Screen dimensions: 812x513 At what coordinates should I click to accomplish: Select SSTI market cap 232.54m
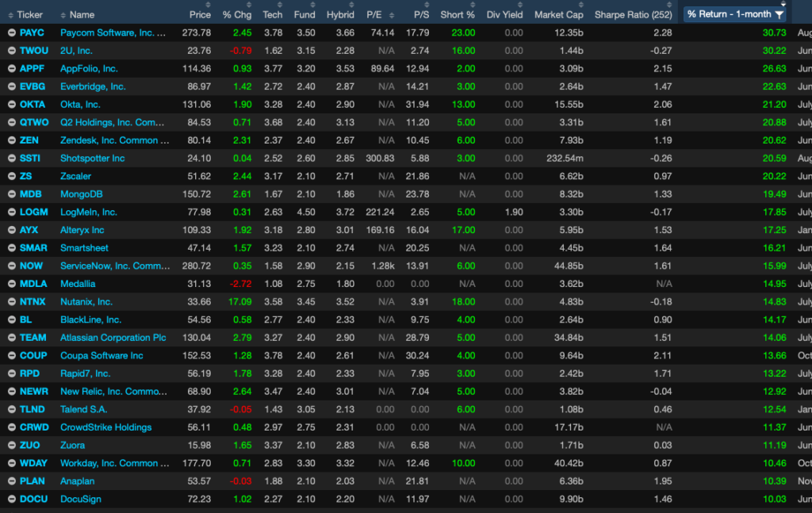(565, 159)
